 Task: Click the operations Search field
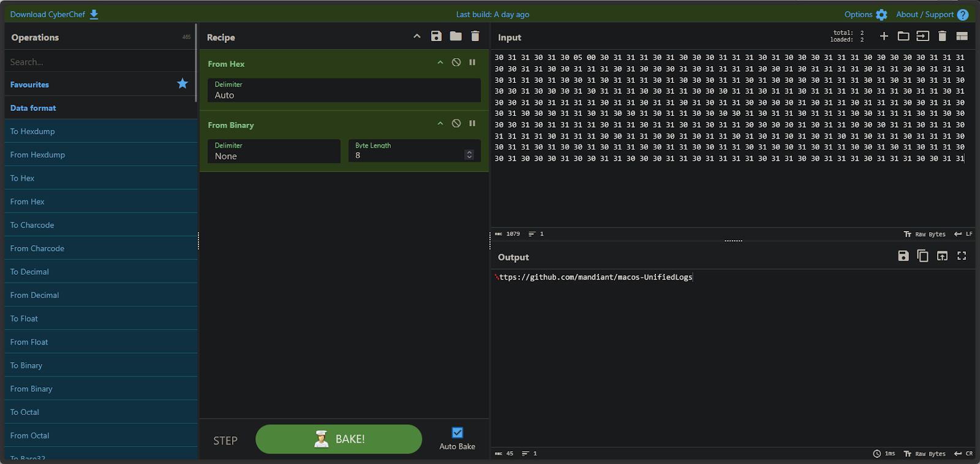100,62
